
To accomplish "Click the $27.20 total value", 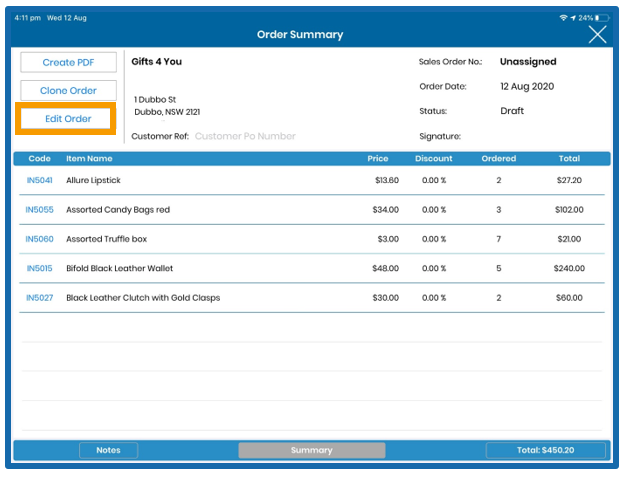I will [x=569, y=180].
